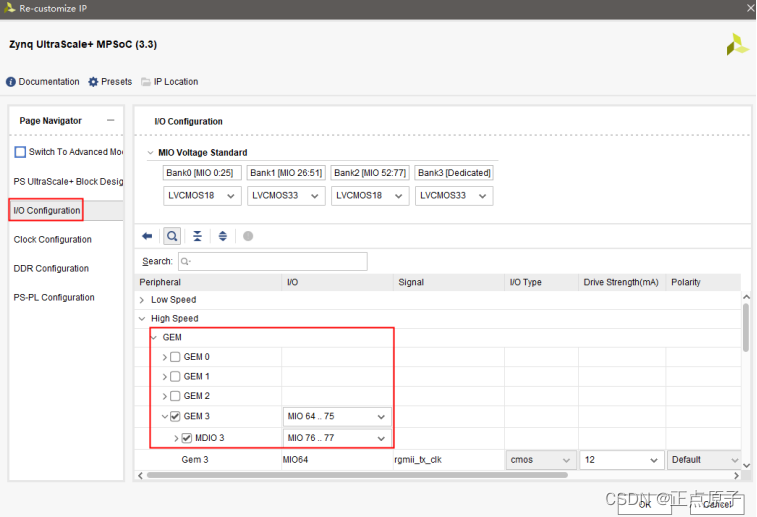Click the collapse all toolbar icon

(x=197, y=236)
